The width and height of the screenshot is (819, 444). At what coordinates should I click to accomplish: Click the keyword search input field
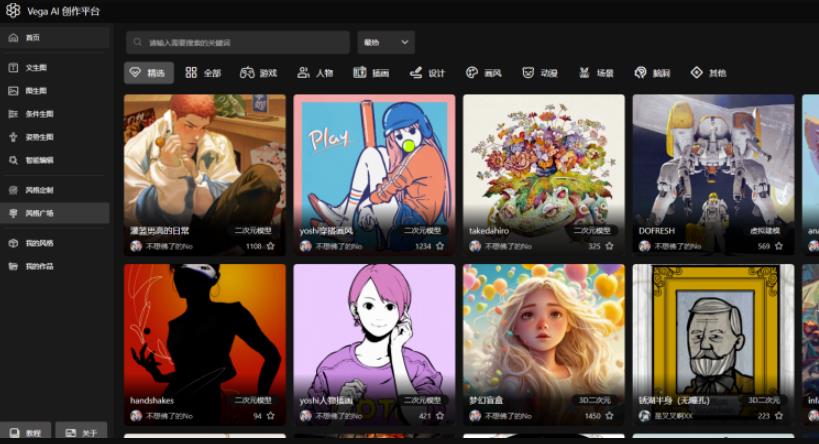[240, 42]
